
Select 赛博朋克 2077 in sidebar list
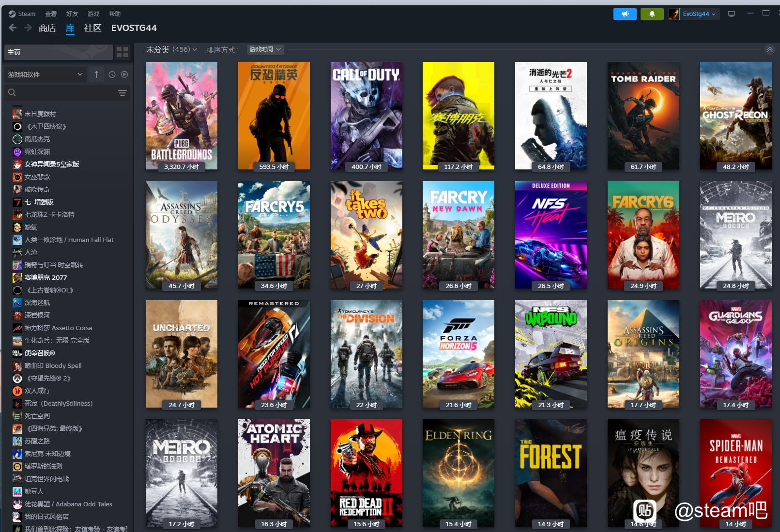coord(46,277)
